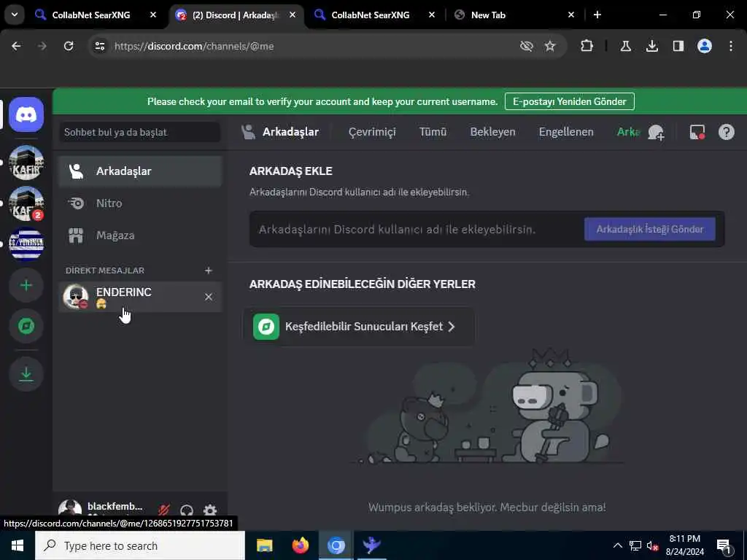Open File Explorer from taskbar
This screenshot has height=560, width=747.
tap(264, 545)
